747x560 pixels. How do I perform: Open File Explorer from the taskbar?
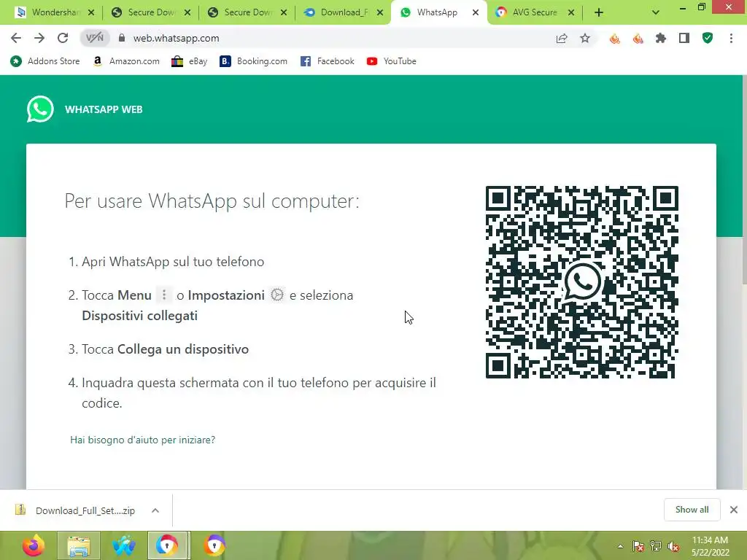[x=79, y=545]
